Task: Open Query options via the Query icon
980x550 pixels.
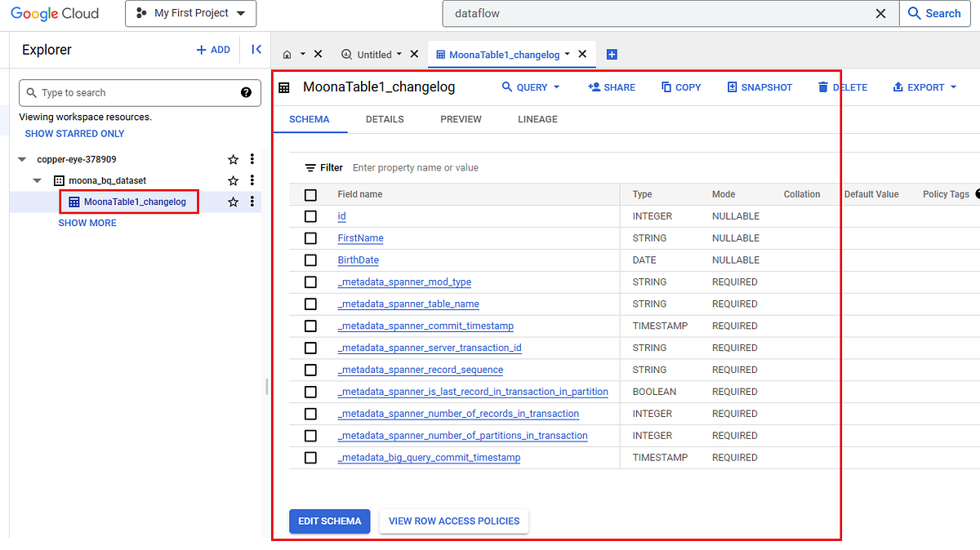Action: (506, 86)
